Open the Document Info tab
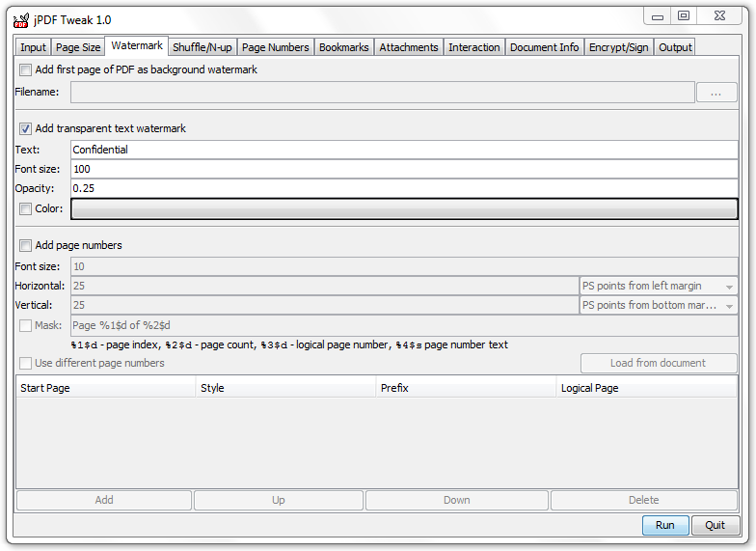 (x=544, y=47)
